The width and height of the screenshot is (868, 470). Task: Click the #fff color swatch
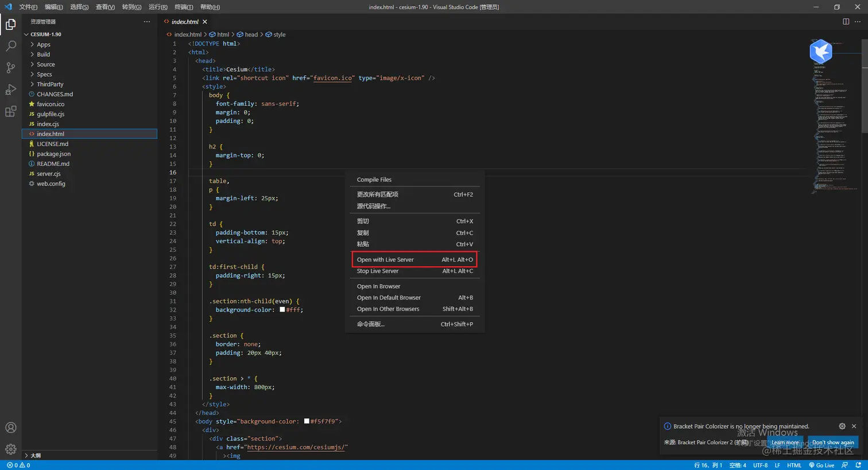click(282, 310)
